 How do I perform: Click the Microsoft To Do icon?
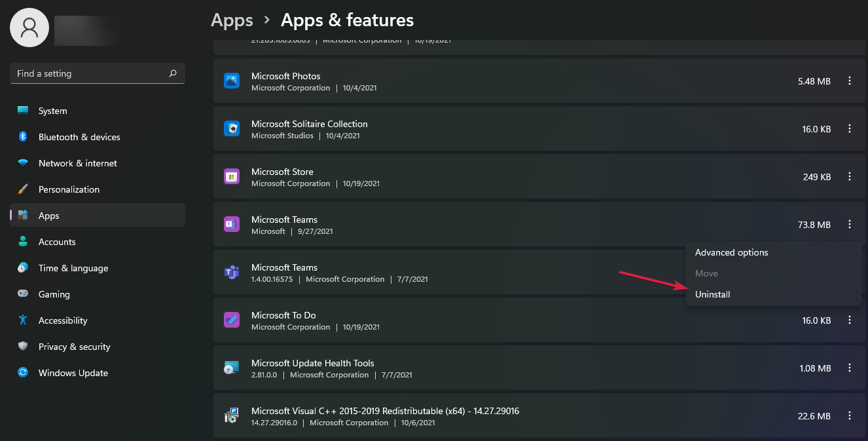[x=232, y=320]
